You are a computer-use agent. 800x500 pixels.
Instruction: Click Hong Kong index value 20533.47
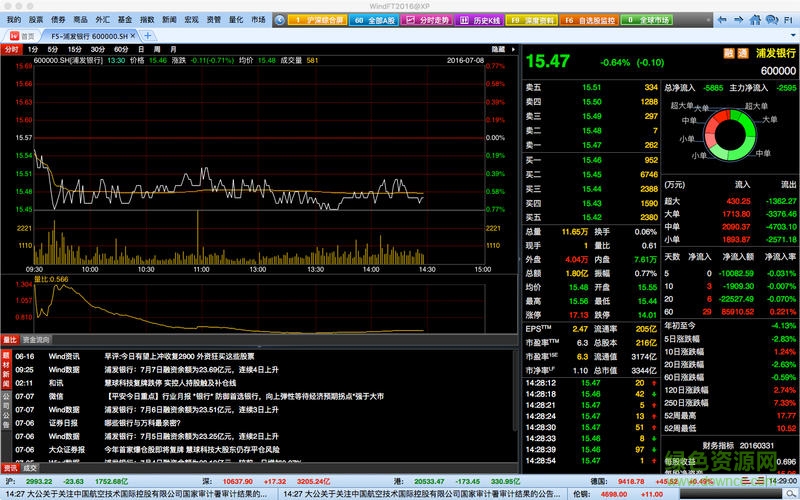click(429, 482)
